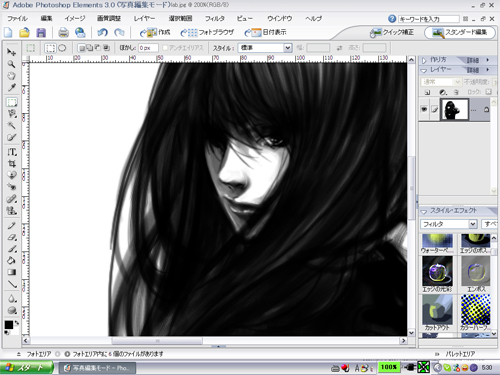Add adjustment layer half-circle icon
This screenshot has height=375, width=500.
point(443,92)
